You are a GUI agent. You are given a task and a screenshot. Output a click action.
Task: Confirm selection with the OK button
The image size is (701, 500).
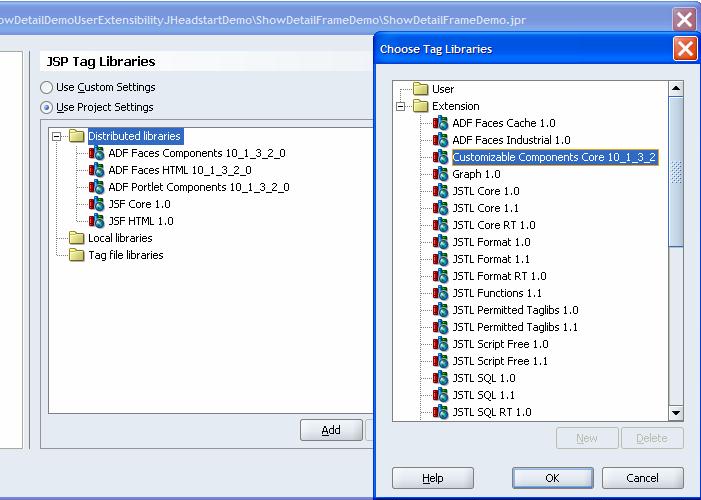tap(553, 478)
